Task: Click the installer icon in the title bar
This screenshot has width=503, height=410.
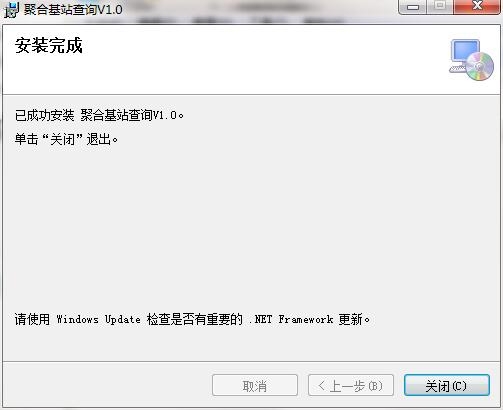Action: click(x=11, y=10)
